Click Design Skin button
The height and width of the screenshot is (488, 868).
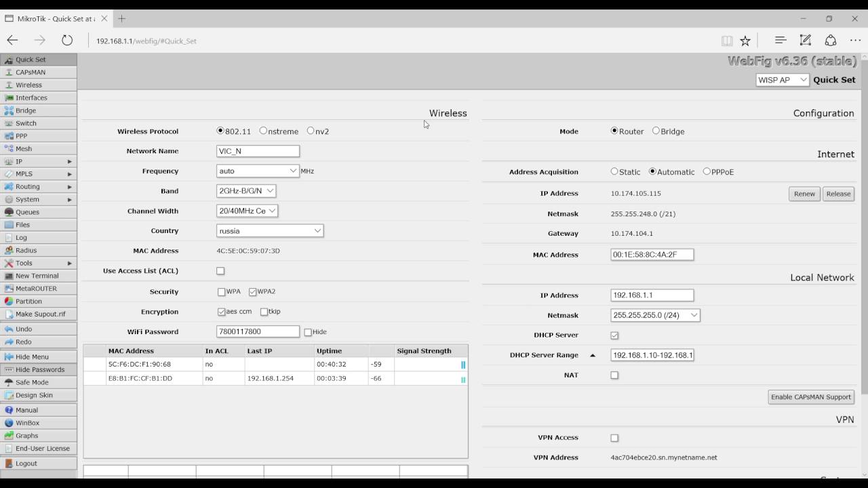(x=39, y=395)
